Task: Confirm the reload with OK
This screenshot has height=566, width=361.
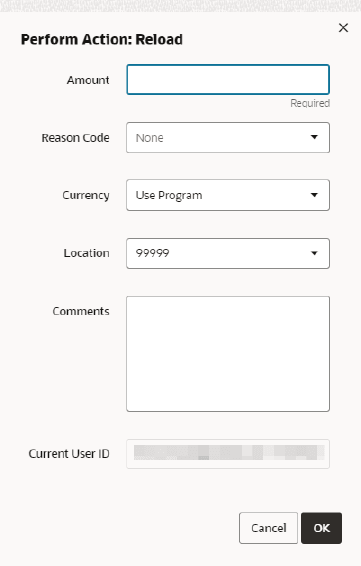Action: point(321,528)
